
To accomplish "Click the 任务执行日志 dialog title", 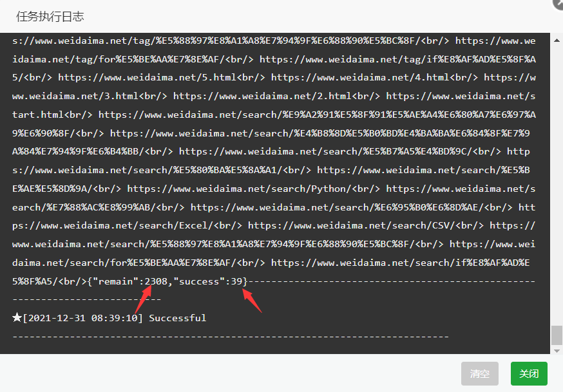I will point(50,16).
